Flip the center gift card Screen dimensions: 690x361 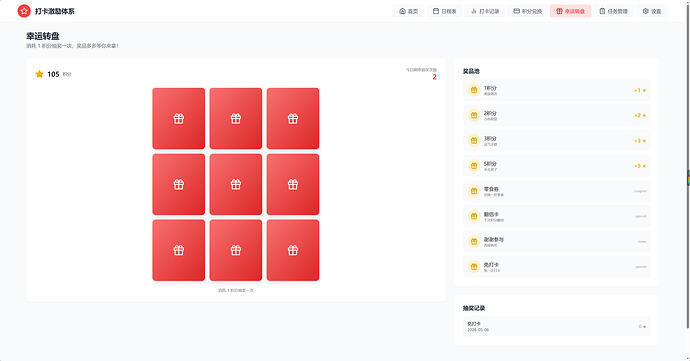(x=236, y=184)
